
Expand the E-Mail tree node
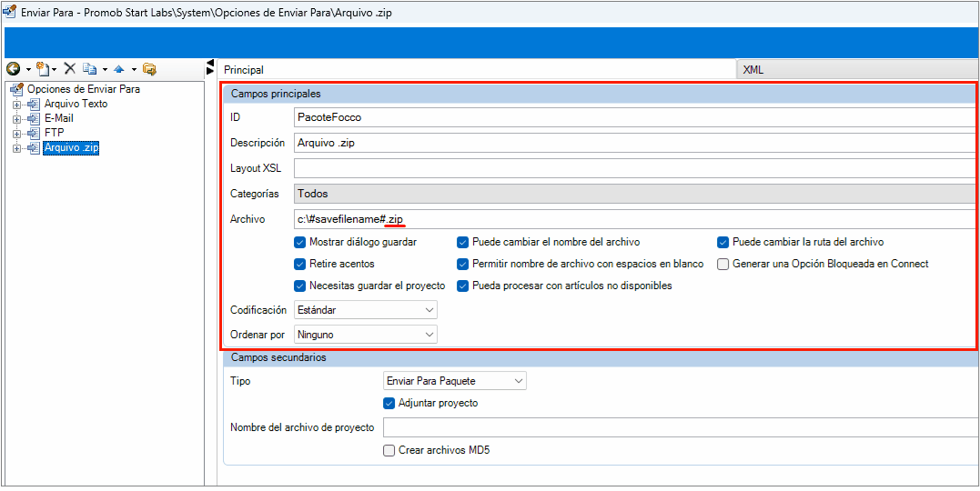click(16, 119)
